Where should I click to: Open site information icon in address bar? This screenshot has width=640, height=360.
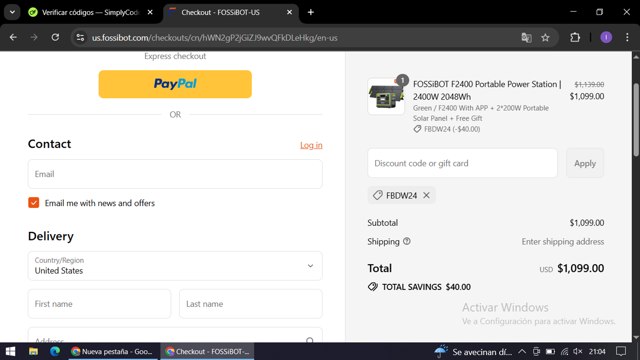pos(80,38)
